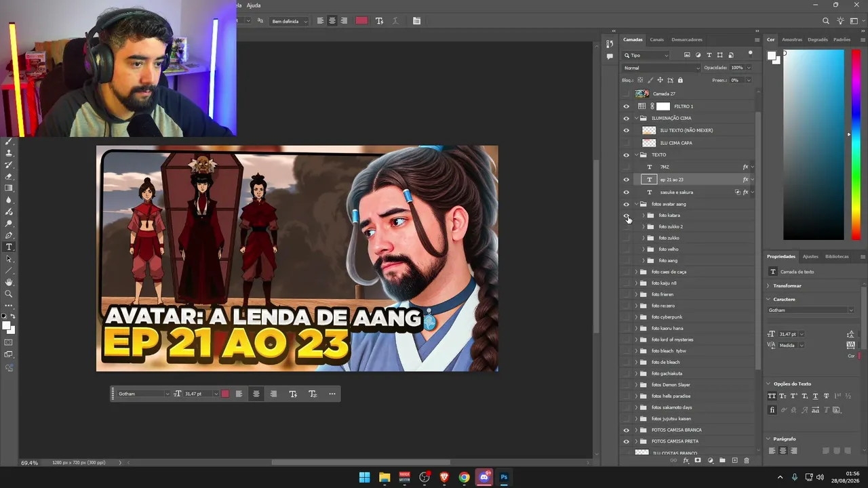
Task: Select the Hand tool in the left toolbar
Action: coord(9,282)
